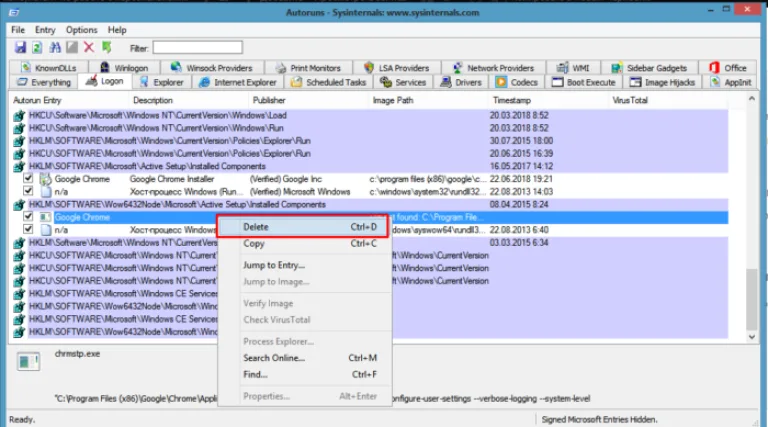
Task: Click the chrmstp.exe details pane icon
Action: pos(28,362)
